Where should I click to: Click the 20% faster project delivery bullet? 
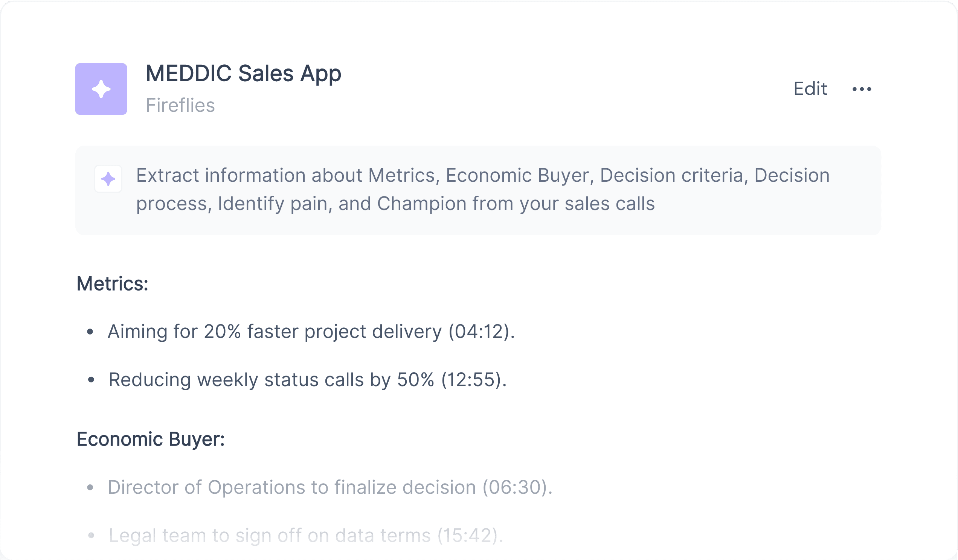[311, 331]
